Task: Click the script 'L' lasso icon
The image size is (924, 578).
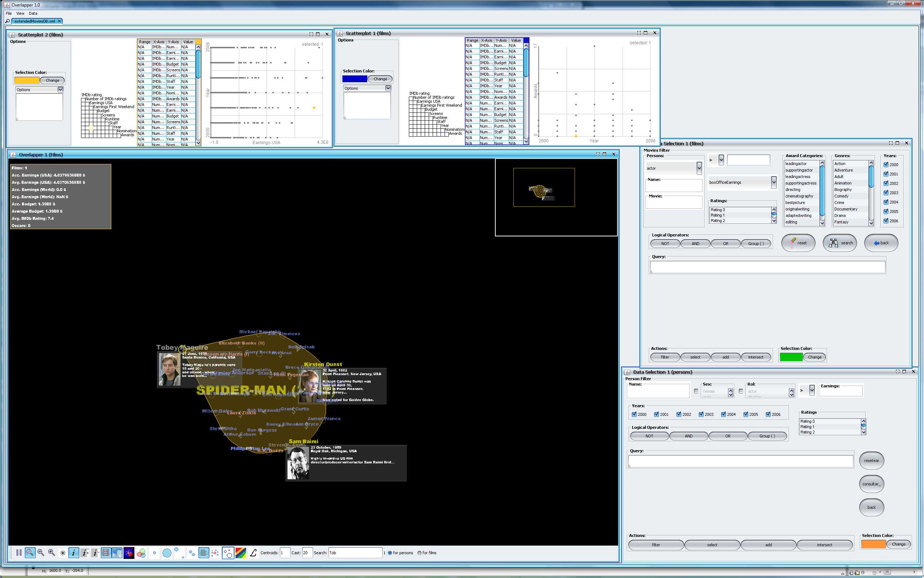Action: tap(253, 553)
